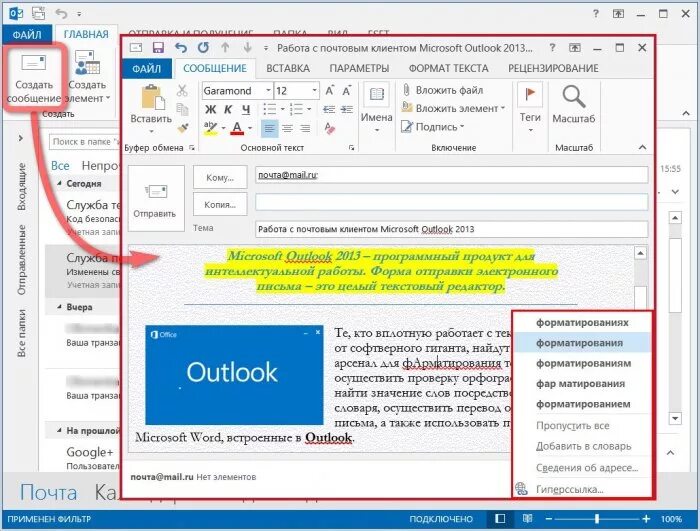
Task: Click the Paste (Вставить) button
Action: pos(151,109)
